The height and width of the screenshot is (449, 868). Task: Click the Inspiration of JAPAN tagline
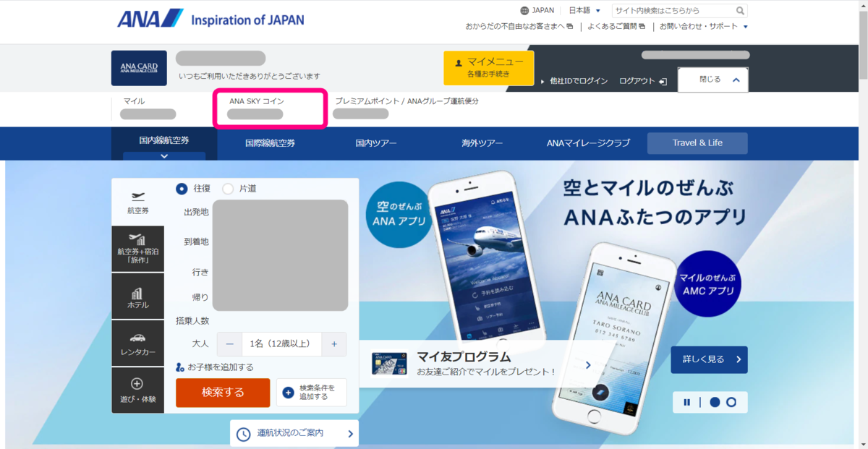coord(247,20)
